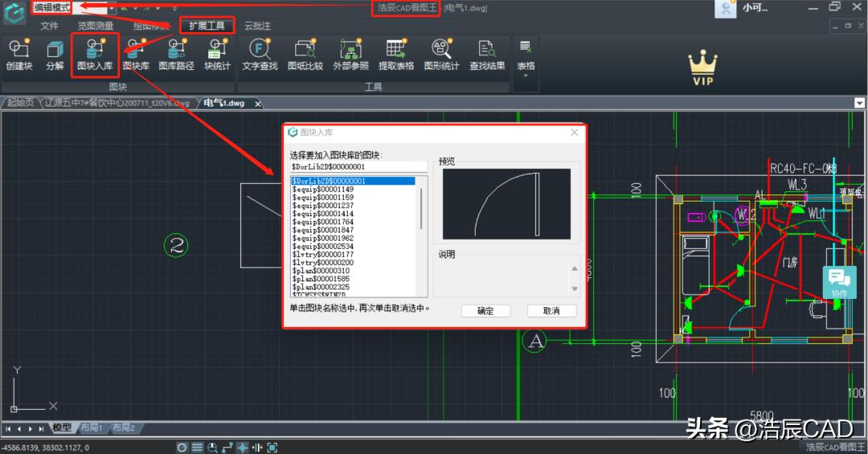
Task: Toggle object snap crosshair status icon
Action: click(242, 448)
